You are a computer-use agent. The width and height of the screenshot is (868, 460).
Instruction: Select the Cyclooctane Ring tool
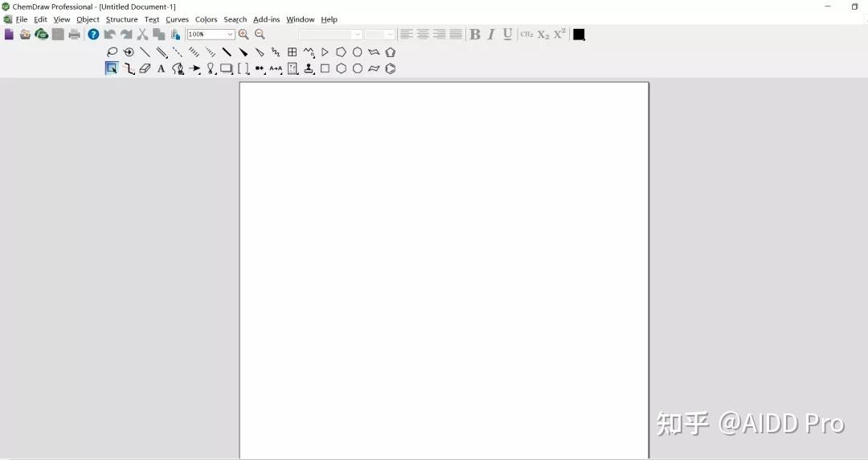click(358, 68)
